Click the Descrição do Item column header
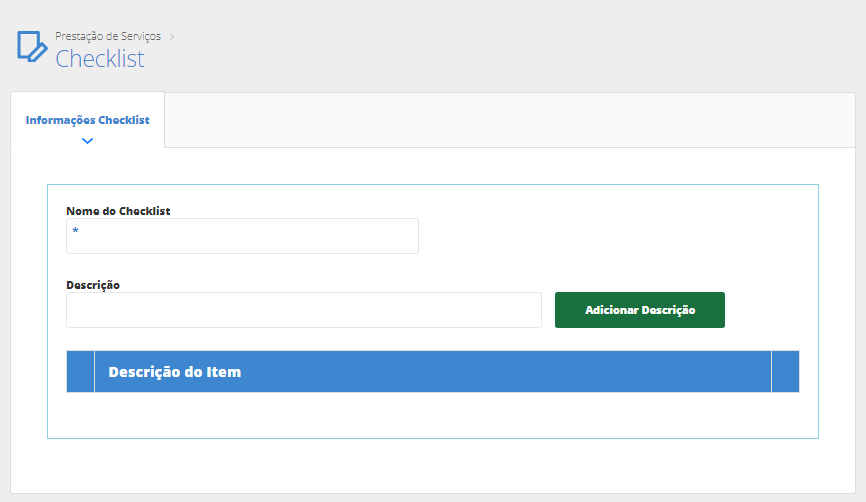 click(x=432, y=372)
